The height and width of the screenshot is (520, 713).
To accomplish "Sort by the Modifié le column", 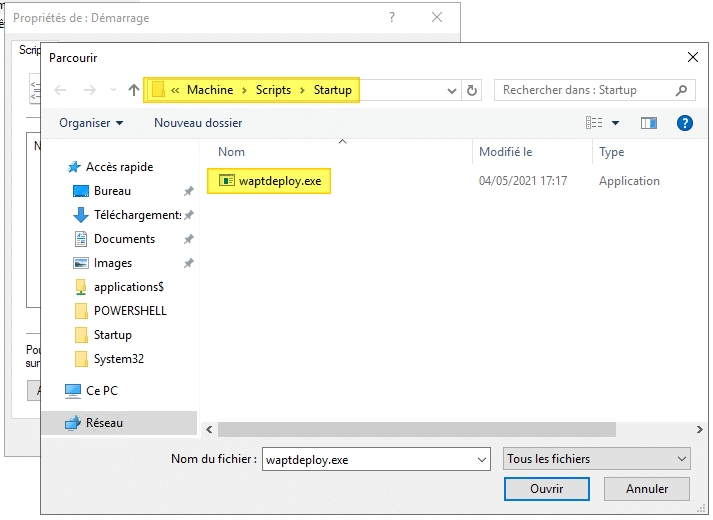I will (x=506, y=152).
